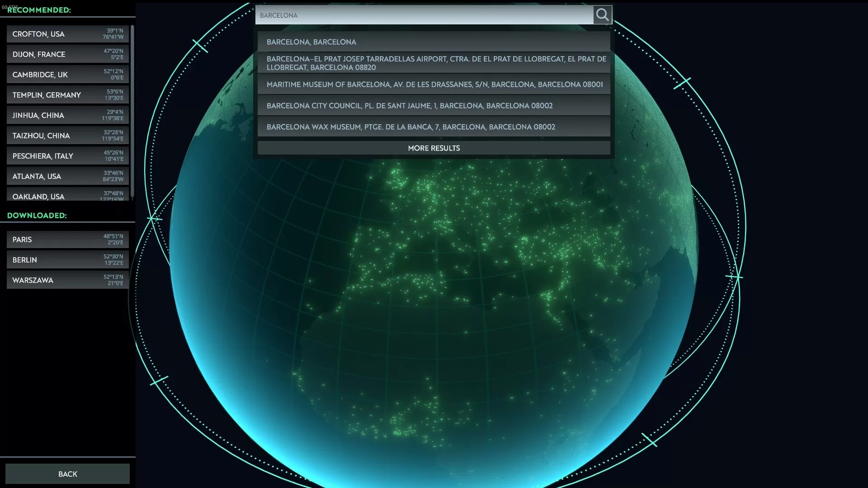
Task: Click the BACK button
Action: (67, 474)
